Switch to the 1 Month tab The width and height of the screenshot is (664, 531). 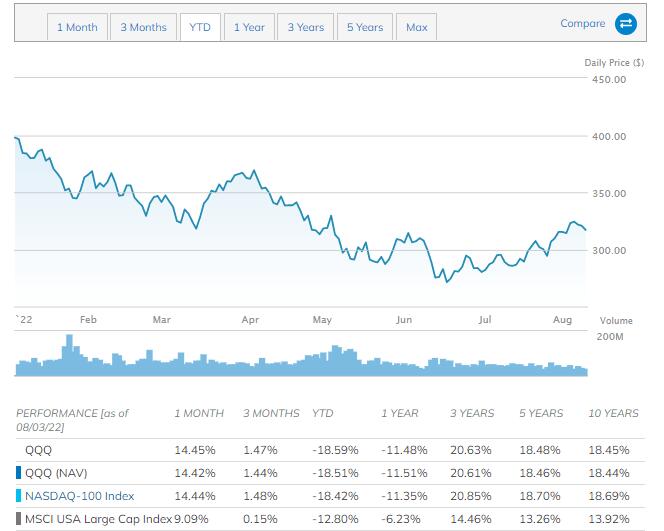click(x=77, y=27)
